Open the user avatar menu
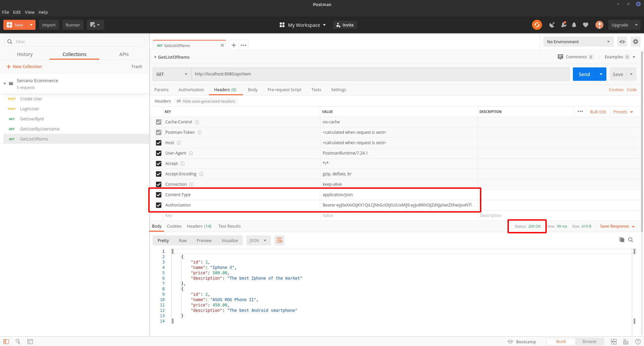The height and width of the screenshot is (346, 644). click(599, 25)
